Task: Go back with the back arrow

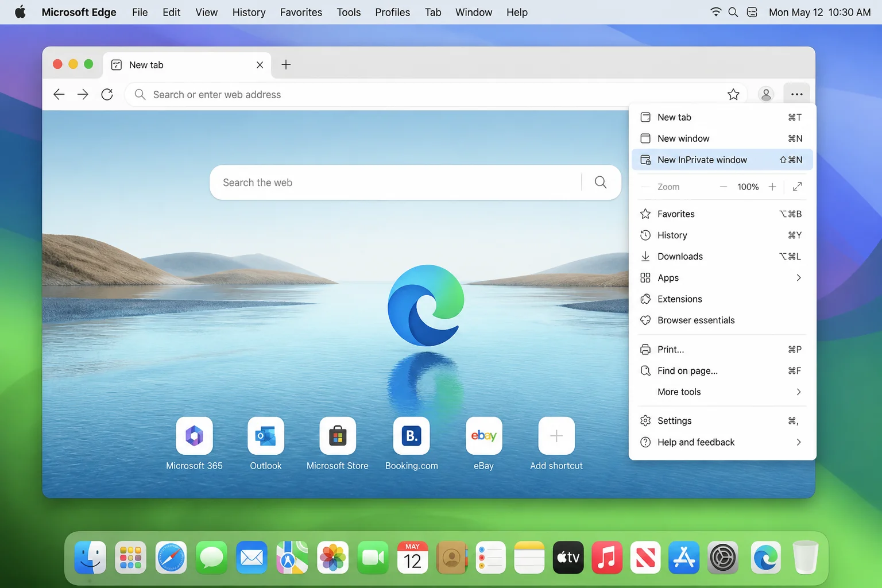Action: (x=59, y=94)
